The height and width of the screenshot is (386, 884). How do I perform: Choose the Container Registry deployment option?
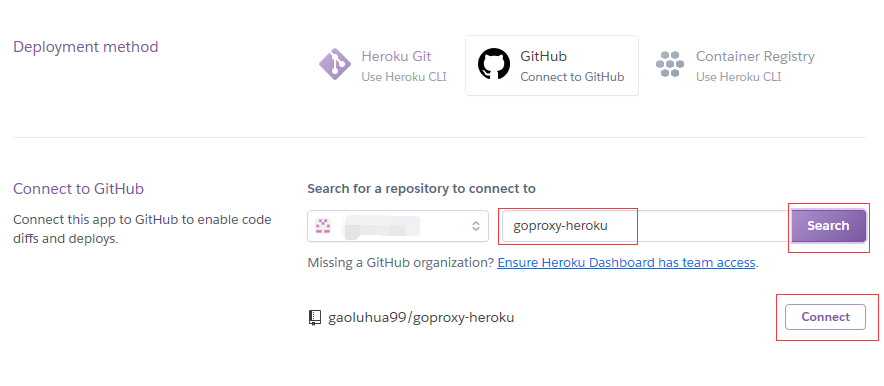point(736,65)
